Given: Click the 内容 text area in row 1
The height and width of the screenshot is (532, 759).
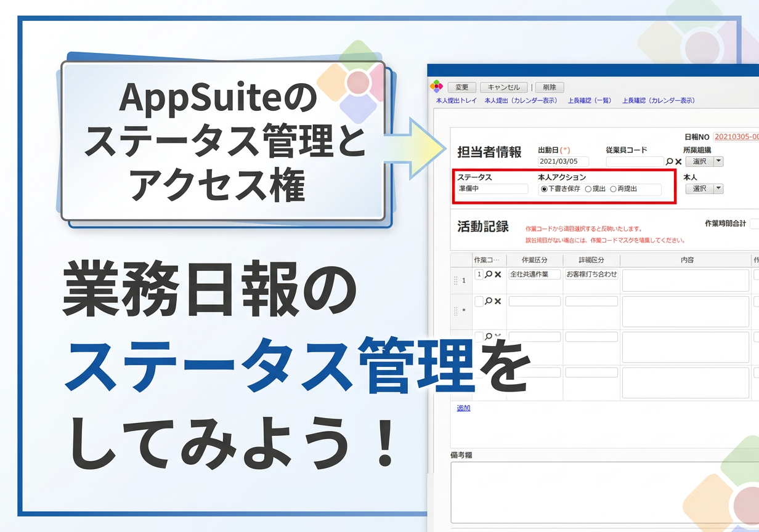Looking at the screenshot, I should [x=686, y=280].
